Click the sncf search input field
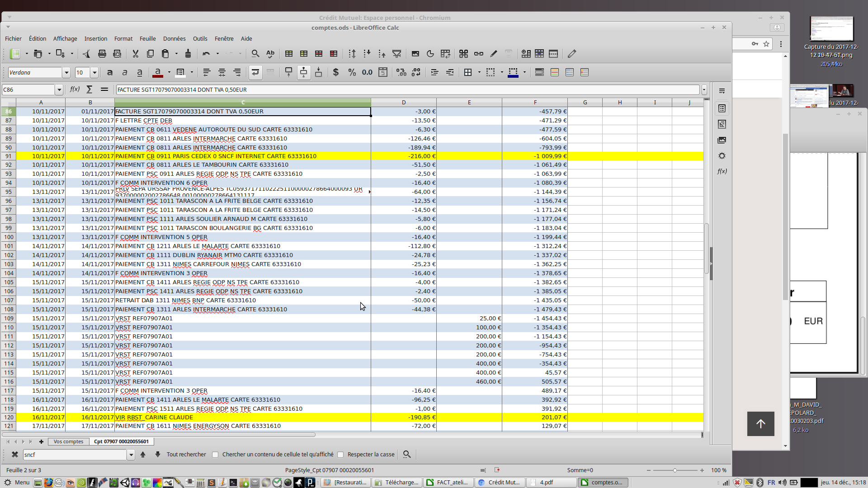This screenshot has width=868, height=488. pyautogui.click(x=75, y=455)
